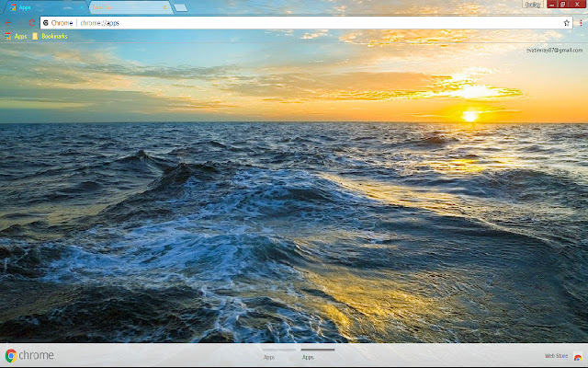Click the back navigation arrow
Image resolution: width=588 pixels, height=368 pixels.
[8, 23]
